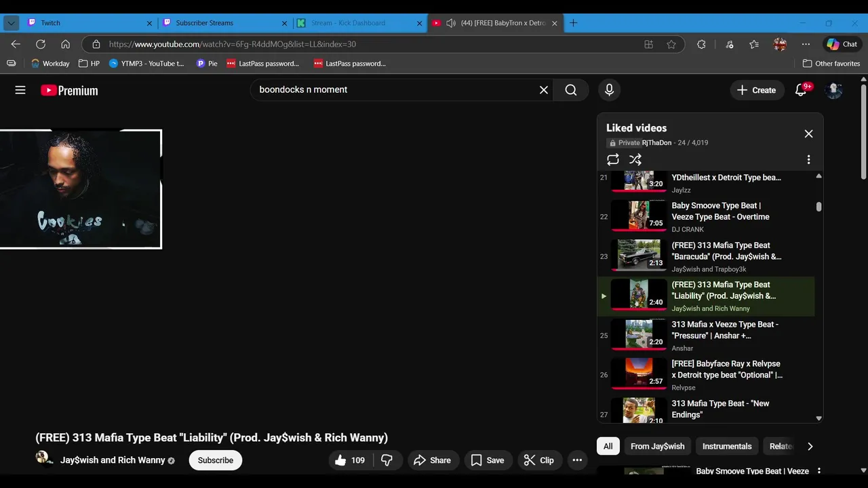
Task: Start voice search with microphone
Action: click(x=609, y=90)
